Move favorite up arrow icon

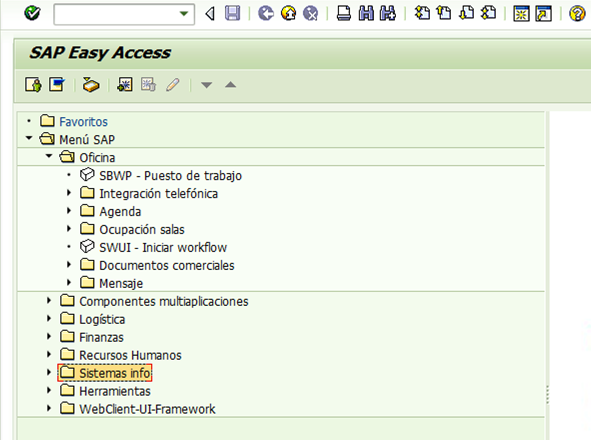tap(231, 85)
